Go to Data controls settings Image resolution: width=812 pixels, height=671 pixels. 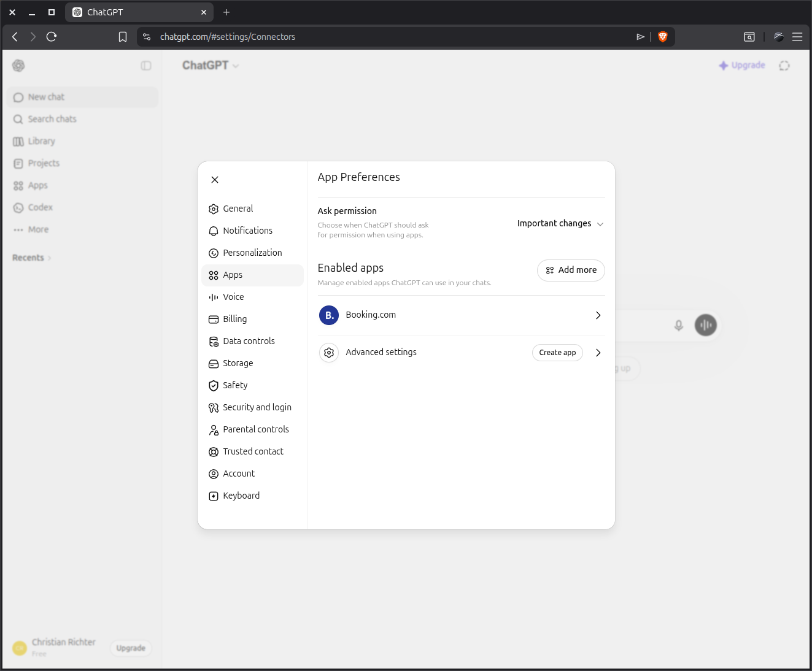tap(252, 341)
